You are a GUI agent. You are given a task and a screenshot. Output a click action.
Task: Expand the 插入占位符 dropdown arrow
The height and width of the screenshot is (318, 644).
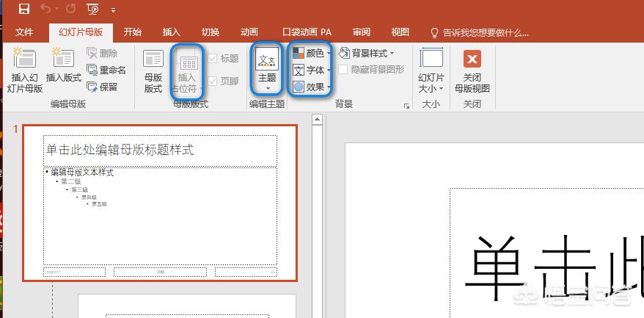point(201,88)
